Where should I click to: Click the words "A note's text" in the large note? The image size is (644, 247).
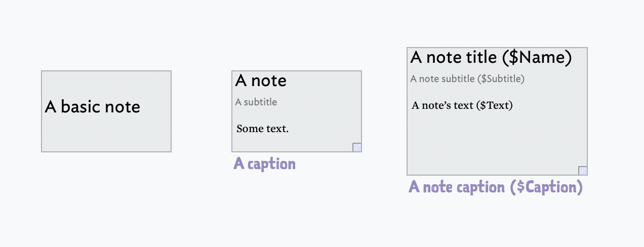(443, 105)
